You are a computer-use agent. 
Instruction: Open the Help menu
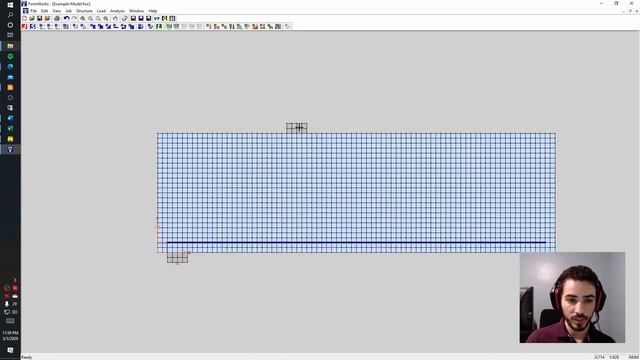[153, 11]
